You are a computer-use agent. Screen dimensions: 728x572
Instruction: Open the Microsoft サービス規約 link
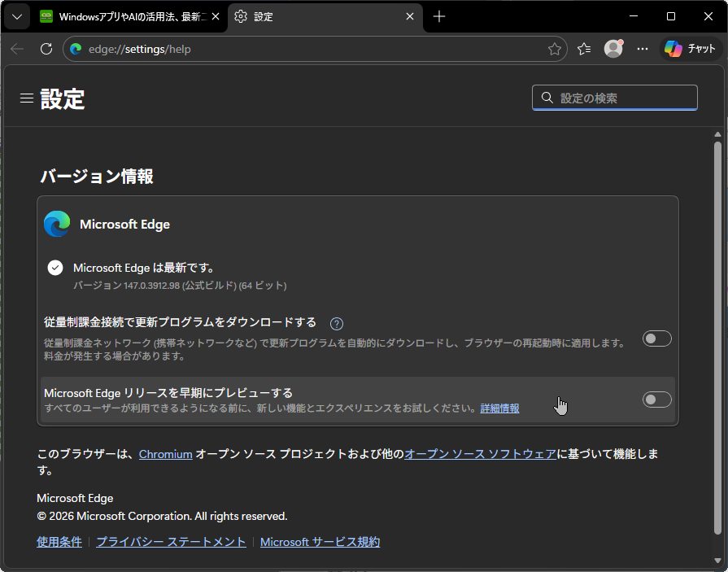320,542
